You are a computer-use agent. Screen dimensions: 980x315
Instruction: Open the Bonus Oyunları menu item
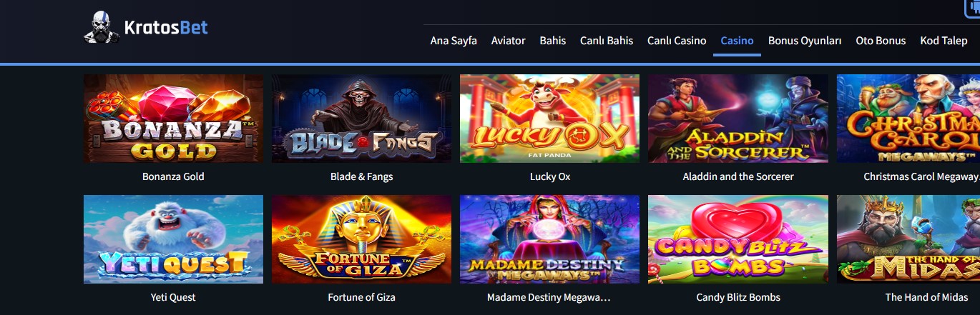tap(805, 41)
